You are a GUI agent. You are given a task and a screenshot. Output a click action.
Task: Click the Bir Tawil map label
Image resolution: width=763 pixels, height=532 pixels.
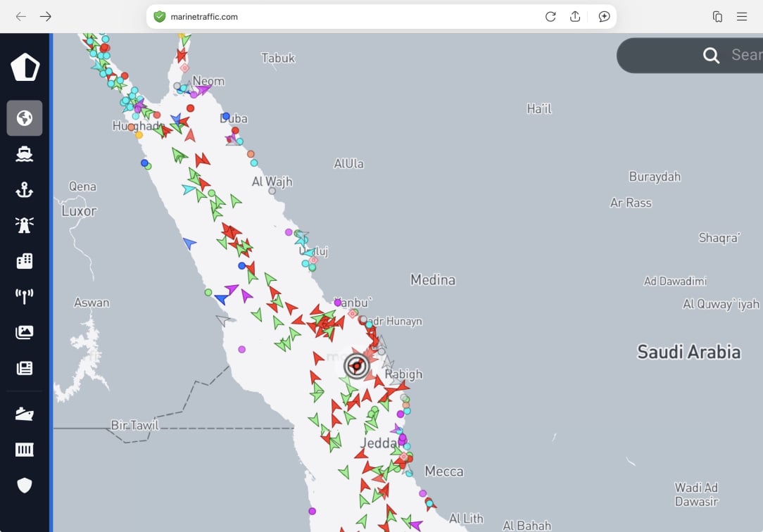134,425
